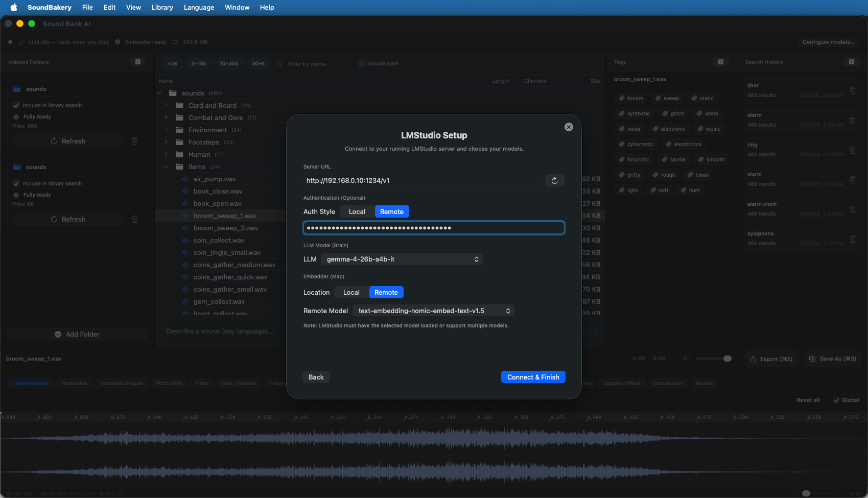Delete the 'xylophone' search history entry
868x498 pixels.
(x=853, y=239)
